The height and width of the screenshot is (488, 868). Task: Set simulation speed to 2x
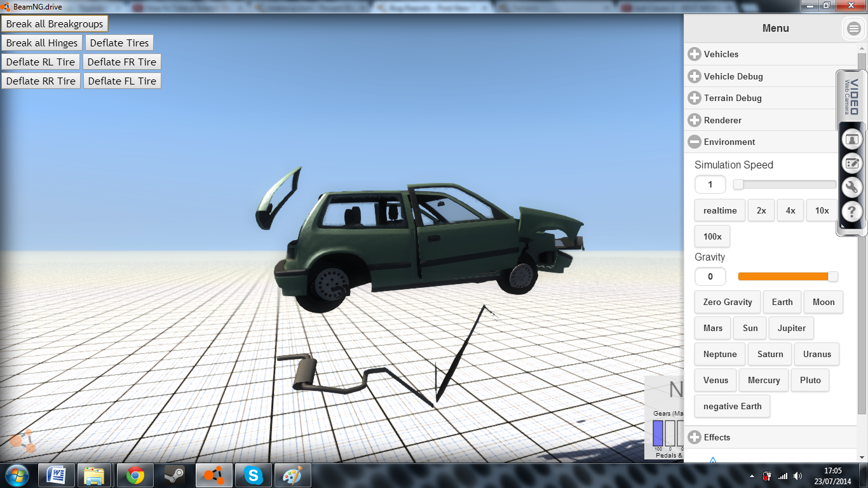click(x=761, y=210)
